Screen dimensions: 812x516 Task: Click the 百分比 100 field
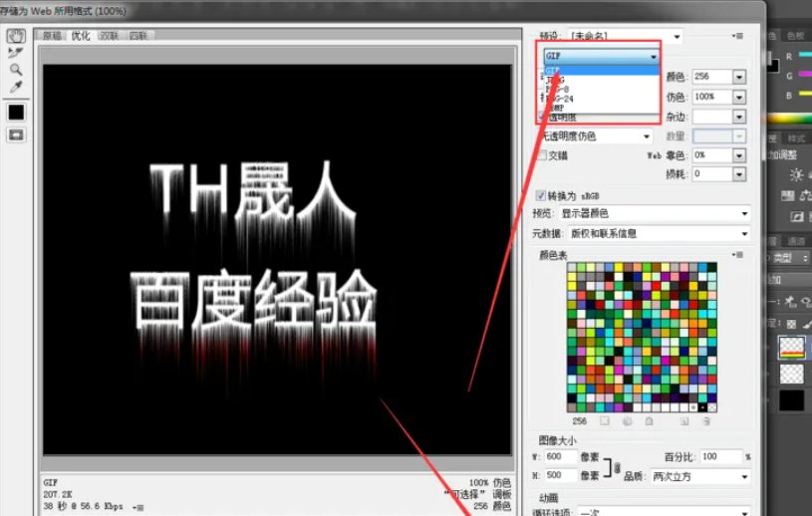[x=722, y=456]
